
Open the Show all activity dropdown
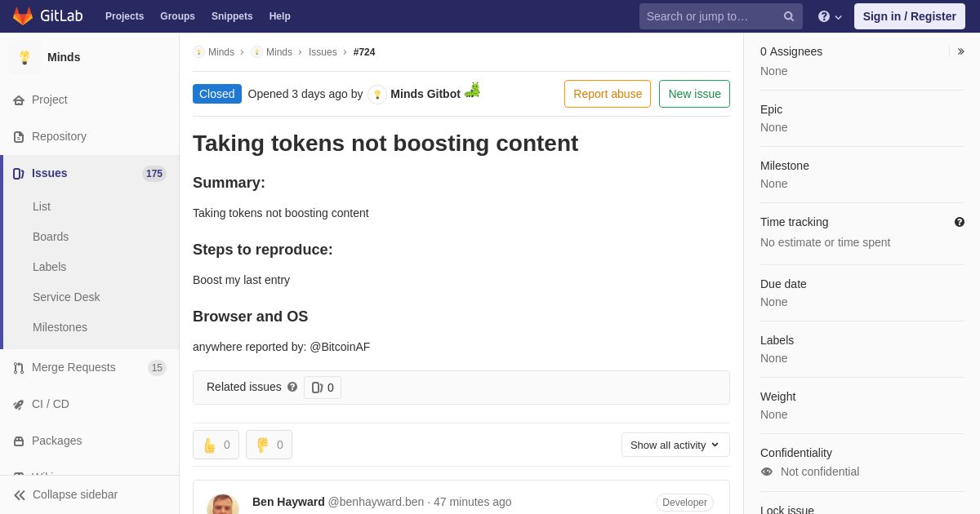pyautogui.click(x=675, y=445)
